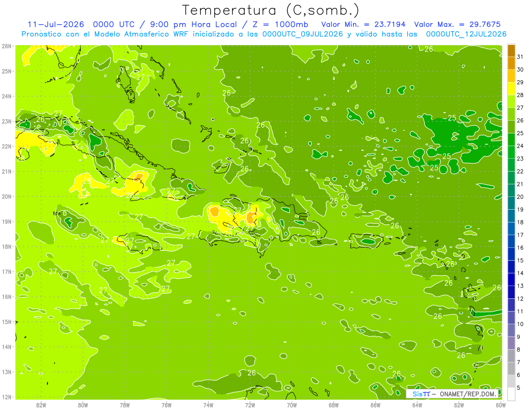This screenshot has width=532, height=411.
Task: Click the legend scale label "24"
Action: point(520,146)
